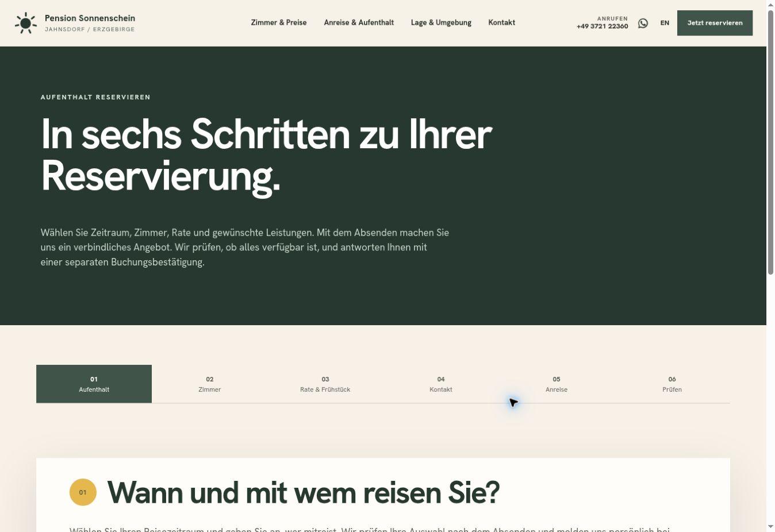Click the Pension Sonnenschein sun logo
Viewport: 775px width, 532px height.
(26, 23)
